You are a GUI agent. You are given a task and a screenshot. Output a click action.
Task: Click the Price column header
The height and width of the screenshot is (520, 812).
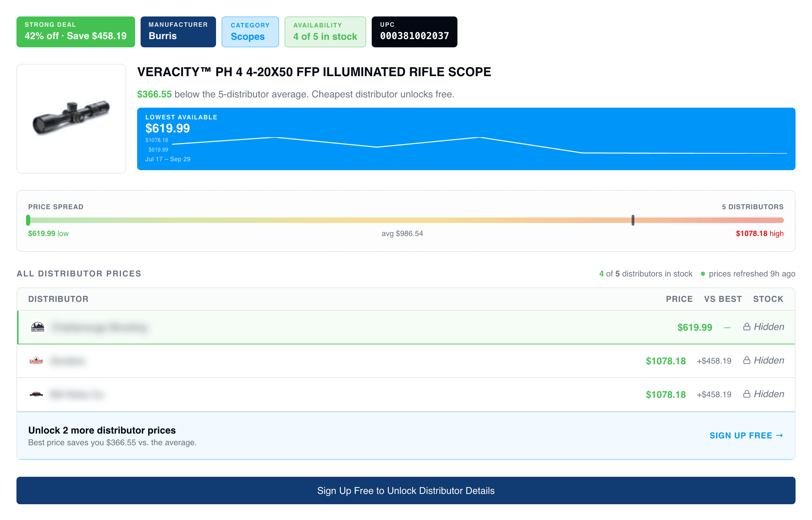[679, 299]
